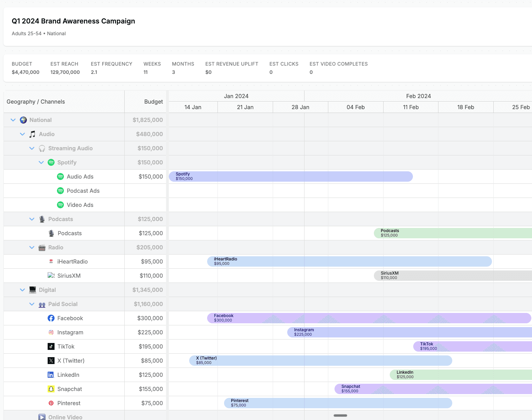Select the X (Twitter) $85,000 flight bar
The width and height of the screenshot is (532, 420).
[x=321, y=361]
